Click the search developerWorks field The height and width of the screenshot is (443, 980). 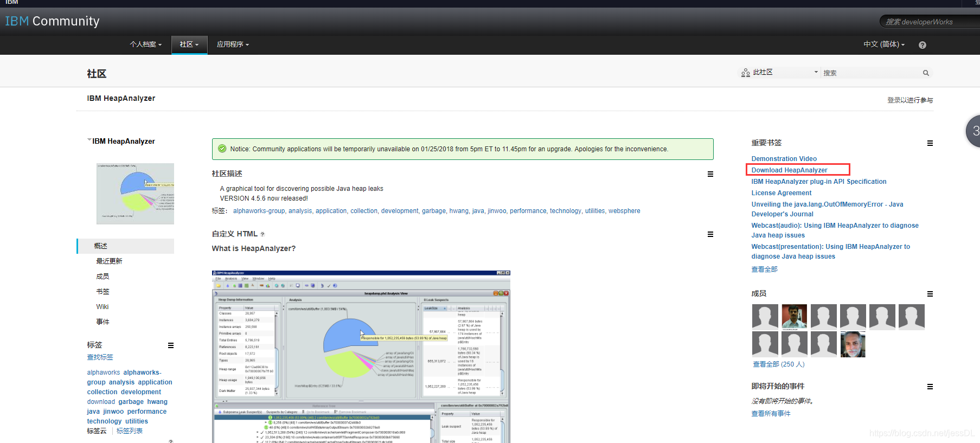[x=930, y=22]
